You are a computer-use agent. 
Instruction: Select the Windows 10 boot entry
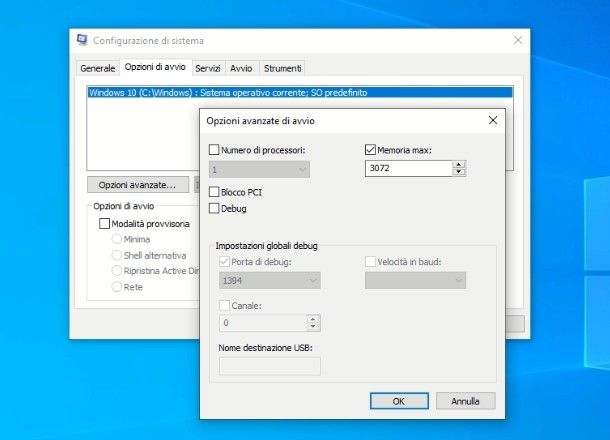tap(300, 93)
